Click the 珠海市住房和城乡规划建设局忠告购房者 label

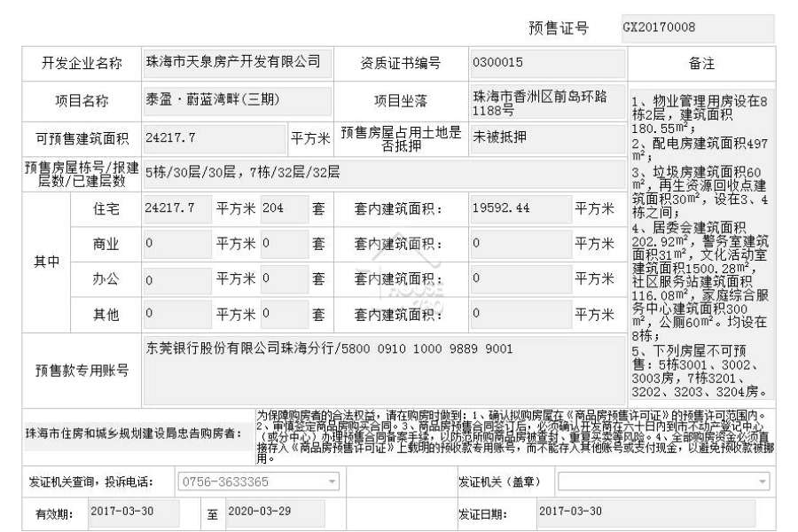tap(134, 434)
